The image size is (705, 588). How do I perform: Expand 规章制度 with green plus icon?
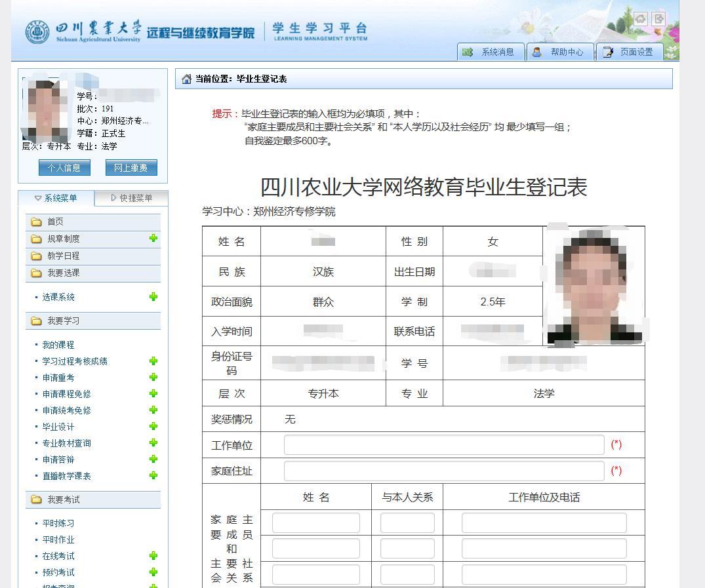pos(153,238)
